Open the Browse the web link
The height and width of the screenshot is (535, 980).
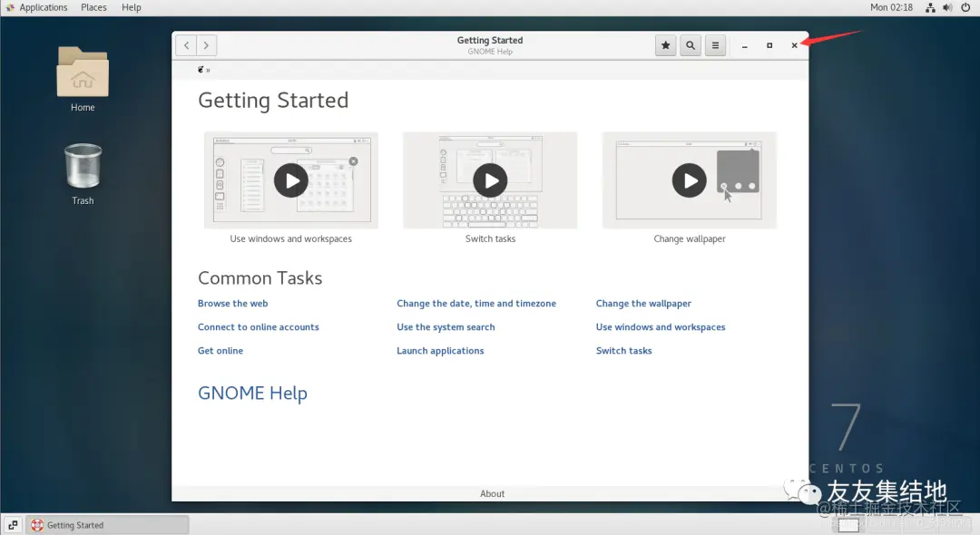click(x=232, y=304)
